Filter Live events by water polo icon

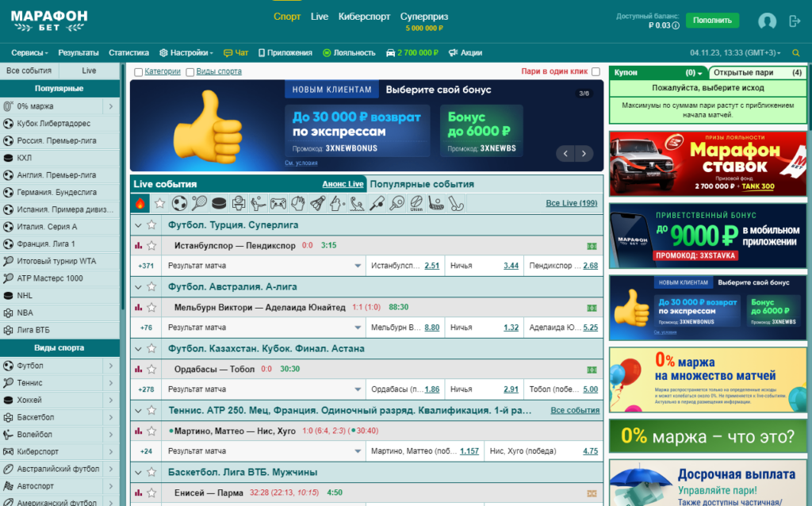tap(357, 204)
